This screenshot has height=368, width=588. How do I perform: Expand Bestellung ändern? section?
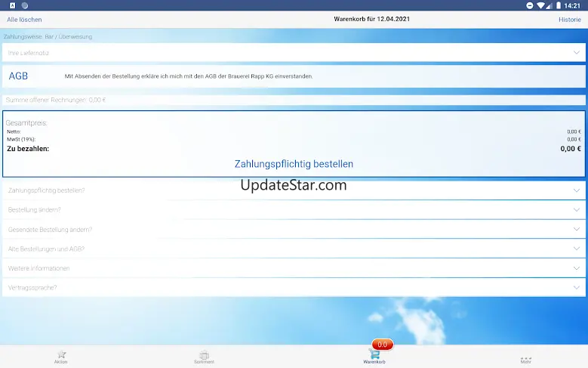click(x=294, y=210)
